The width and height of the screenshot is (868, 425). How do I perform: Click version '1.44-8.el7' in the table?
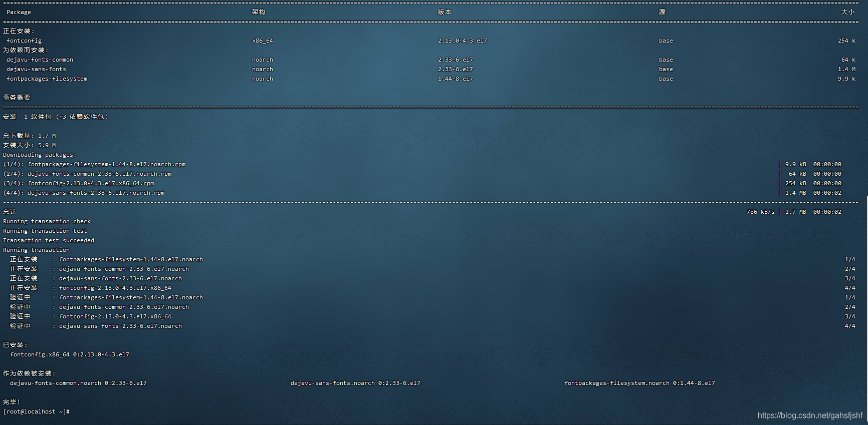click(456, 79)
